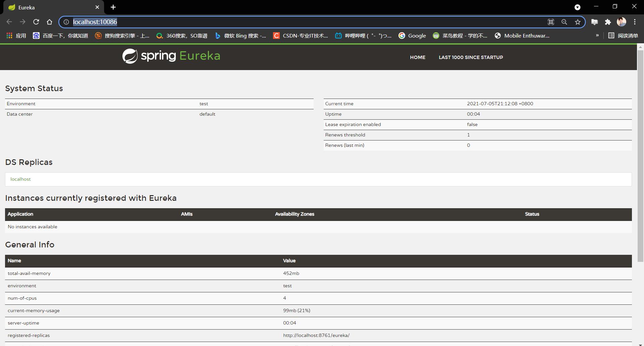
Task: Restore down the Chrome window
Action: coord(615,6)
